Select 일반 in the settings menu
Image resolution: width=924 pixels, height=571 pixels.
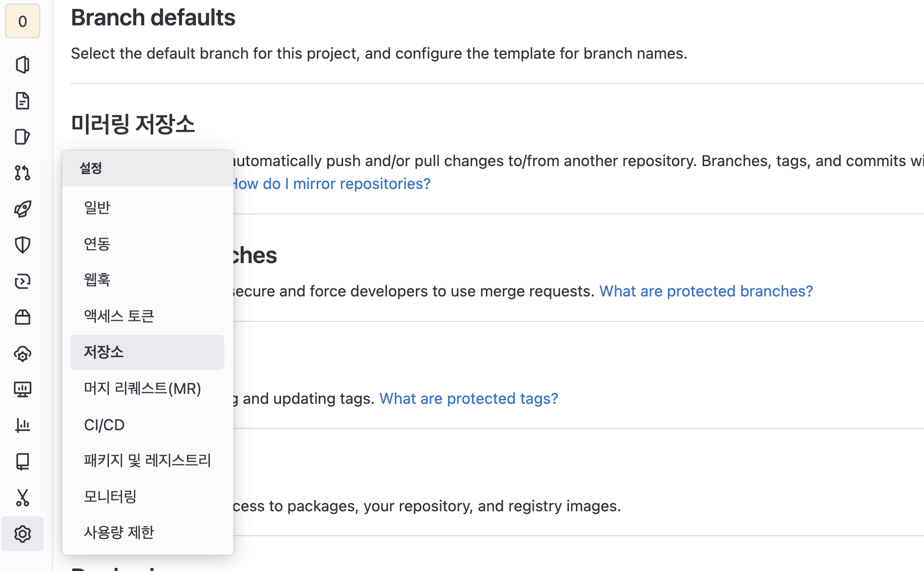(97, 207)
